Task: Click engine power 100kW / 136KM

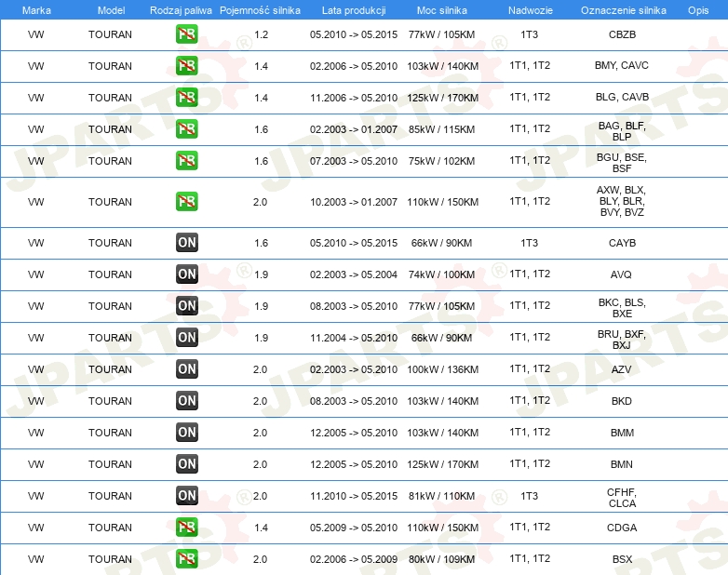Action: [x=442, y=369]
